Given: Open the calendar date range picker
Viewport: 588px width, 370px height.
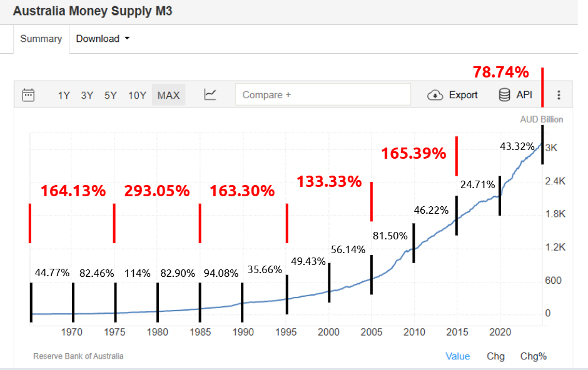Looking at the screenshot, I should [28, 95].
